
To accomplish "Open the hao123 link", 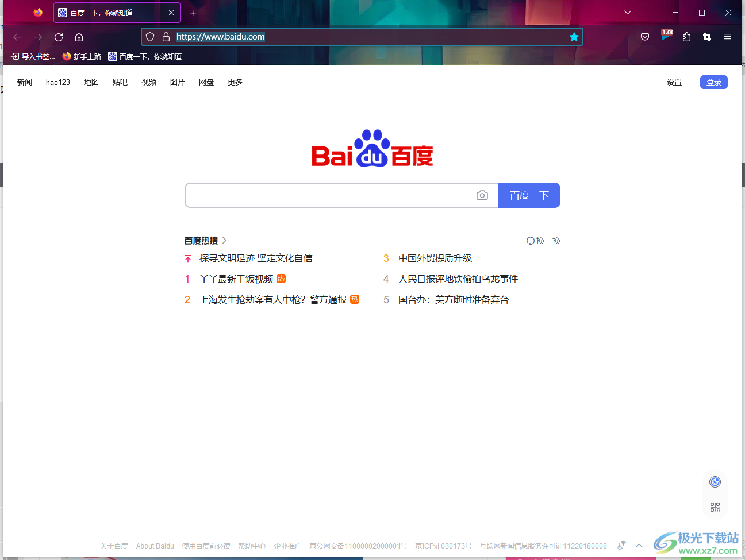I will [x=58, y=82].
